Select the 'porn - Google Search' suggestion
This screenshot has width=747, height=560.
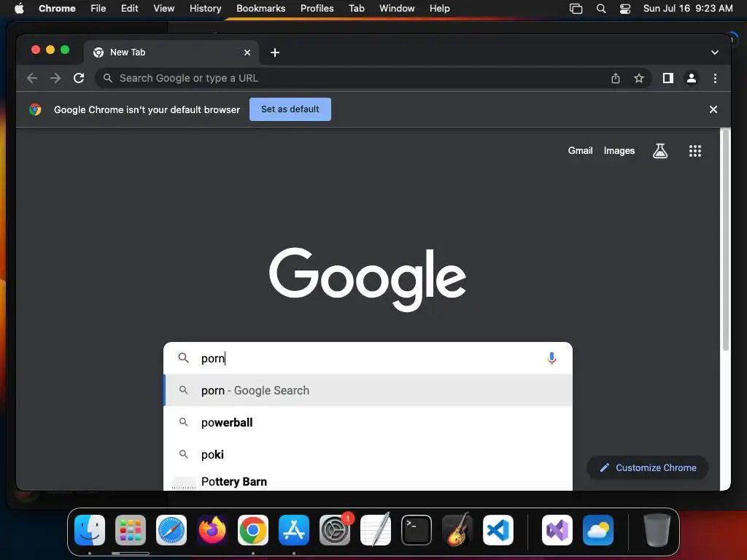pos(368,391)
